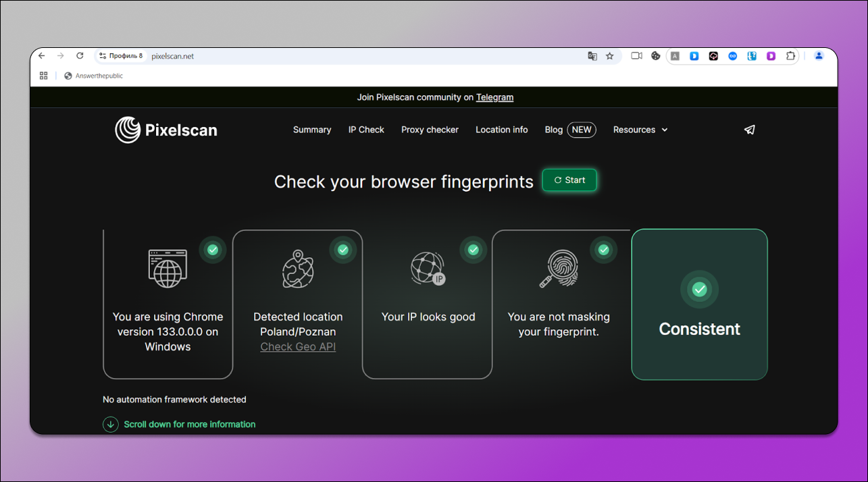Open the Telegram link in top banner

pyautogui.click(x=494, y=97)
